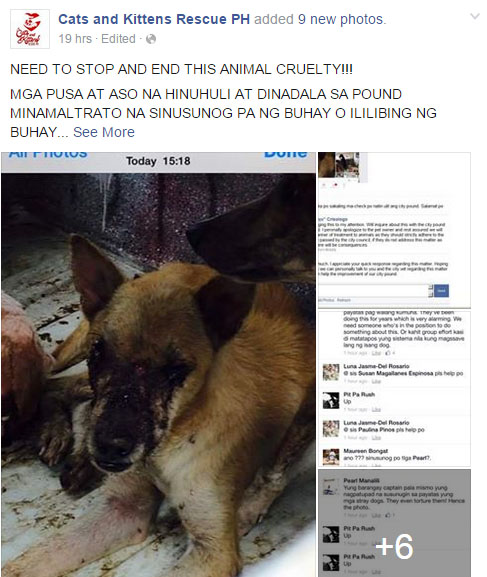
Task: Click the Today 15:18 header in photo
Action: 158,161
